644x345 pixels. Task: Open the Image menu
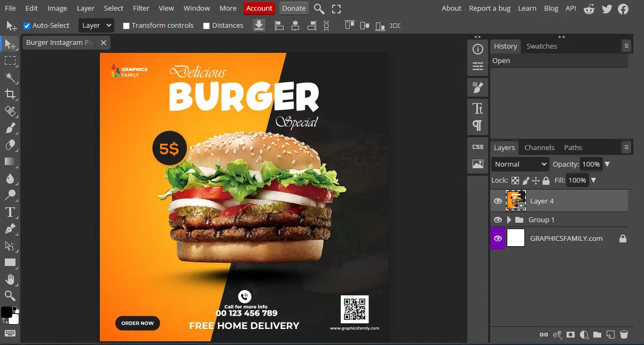pyautogui.click(x=57, y=8)
